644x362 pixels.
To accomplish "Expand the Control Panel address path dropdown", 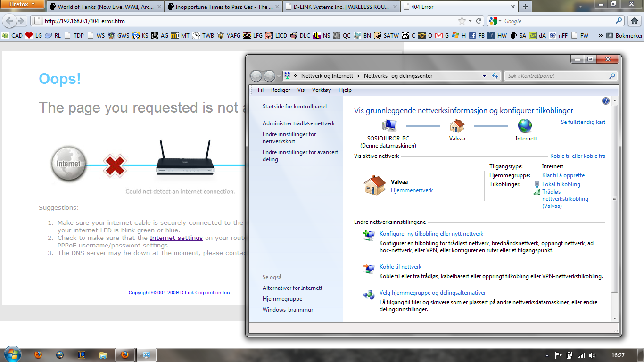I will click(x=485, y=76).
